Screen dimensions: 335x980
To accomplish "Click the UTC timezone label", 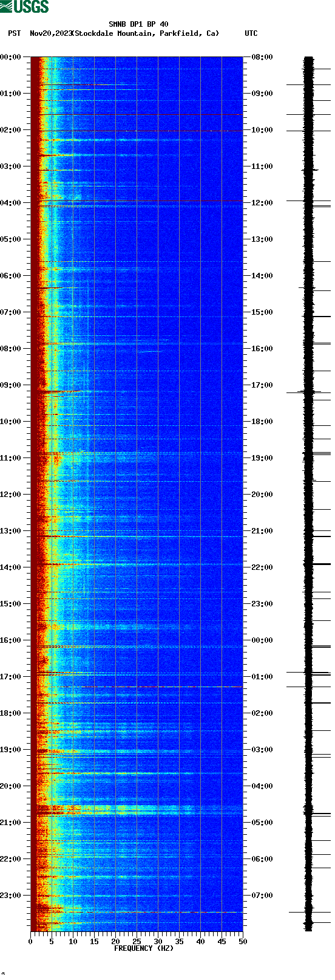I will (x=251, y=33).
